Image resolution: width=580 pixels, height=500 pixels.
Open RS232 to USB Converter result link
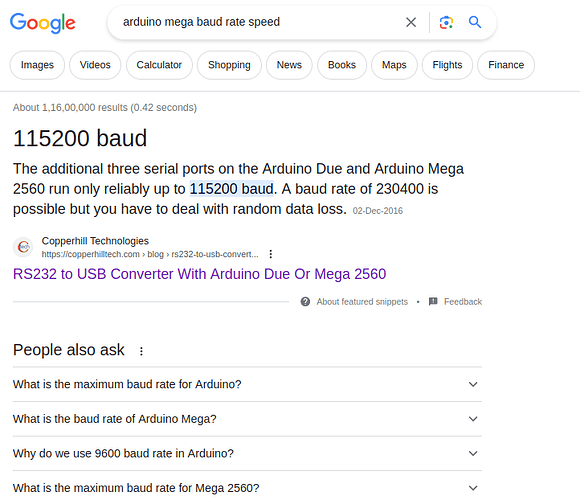click(x=199, y=274)
